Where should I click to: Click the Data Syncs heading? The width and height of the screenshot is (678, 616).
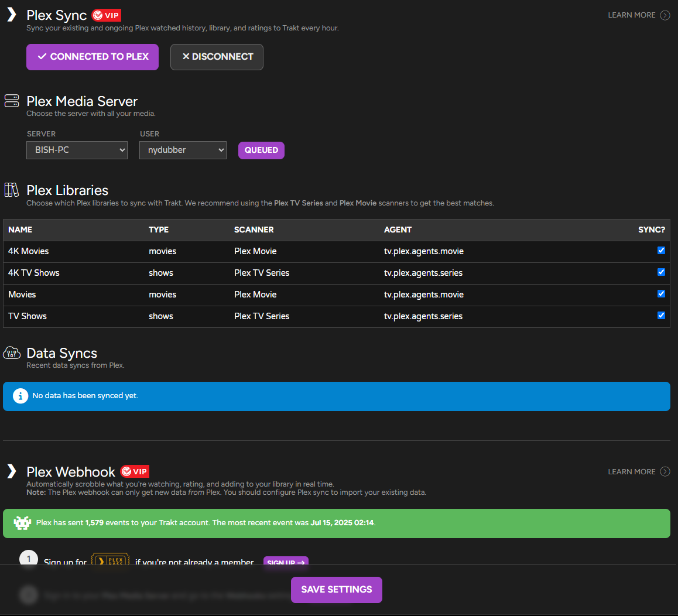click(x=62, y=353)
